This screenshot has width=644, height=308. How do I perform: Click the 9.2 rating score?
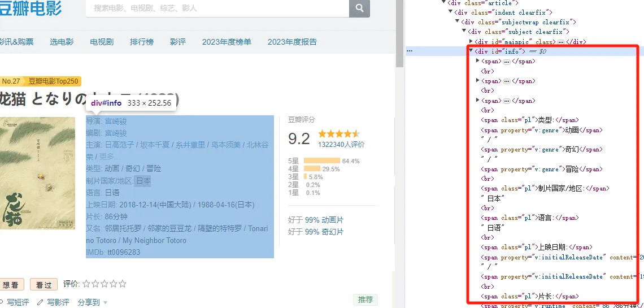[299, 138]
